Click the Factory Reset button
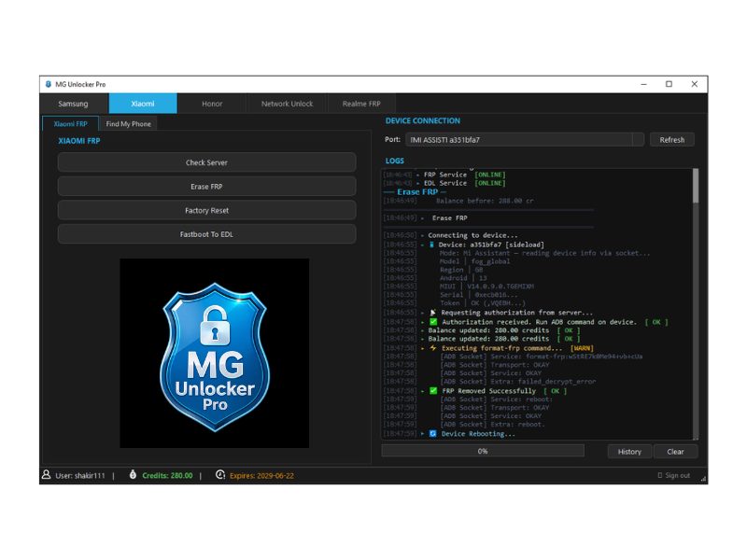This screenshot has height=560, width=747. (x=206, y=210)
